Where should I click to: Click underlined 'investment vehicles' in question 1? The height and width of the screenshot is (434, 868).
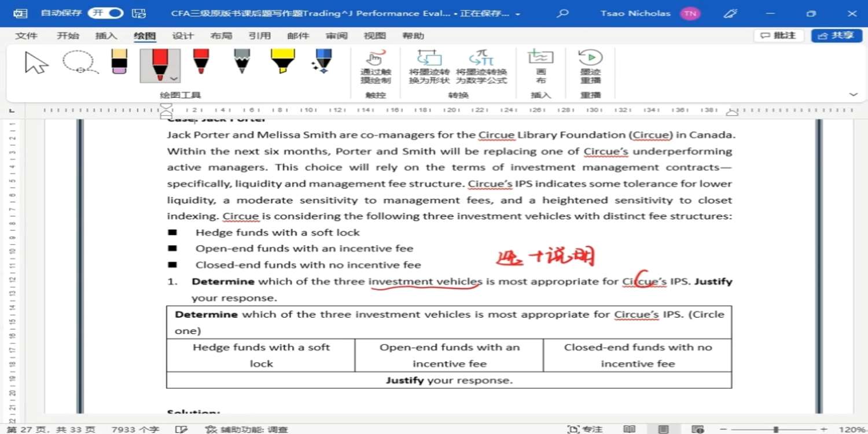click(x=425, y=282)
